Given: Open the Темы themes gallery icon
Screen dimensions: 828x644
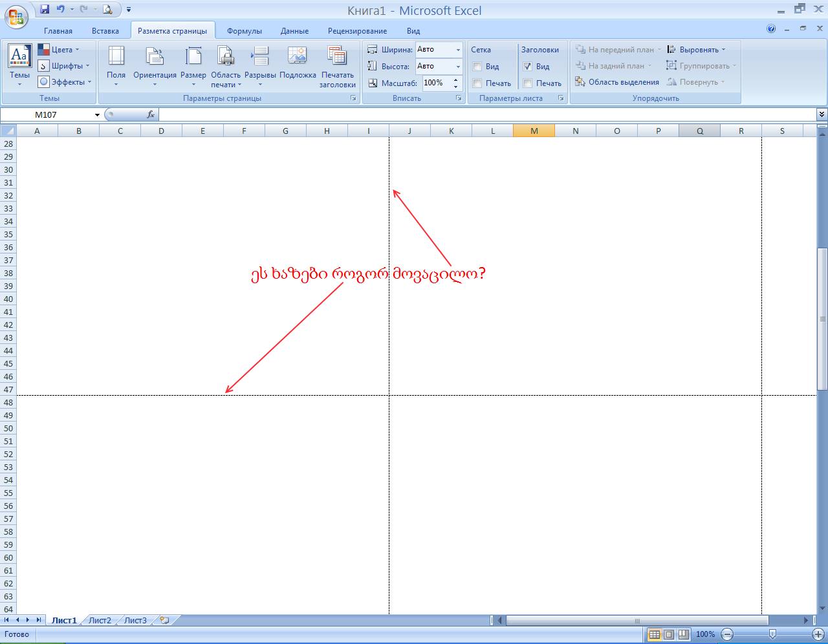Looking at the screenshot, I should click(19, 57).
